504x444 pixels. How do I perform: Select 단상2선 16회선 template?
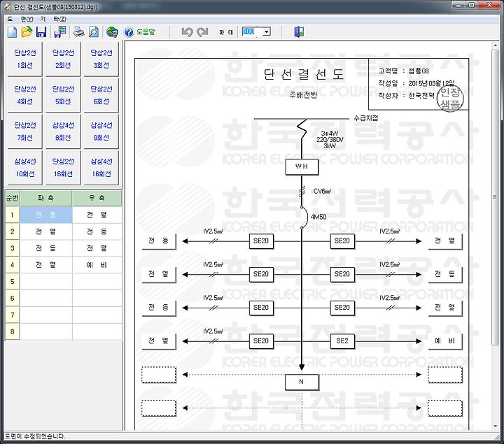pyautogui.click(x=63, y=168)
